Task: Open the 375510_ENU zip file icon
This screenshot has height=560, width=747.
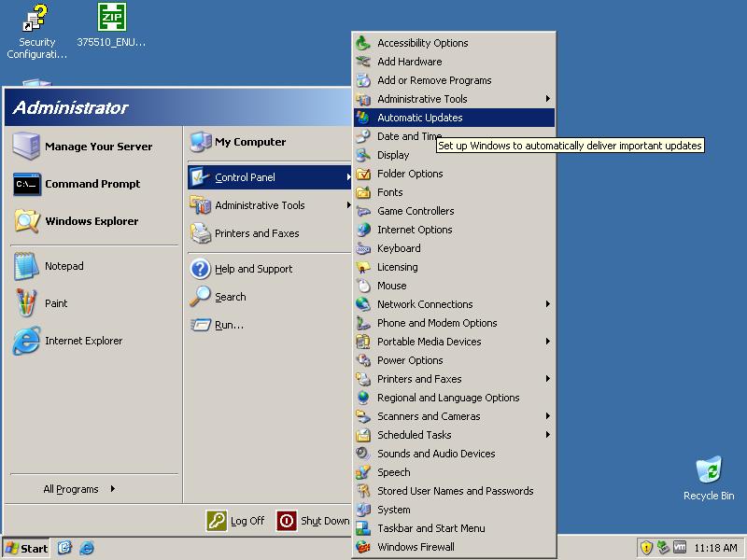Action: (112, 19)
